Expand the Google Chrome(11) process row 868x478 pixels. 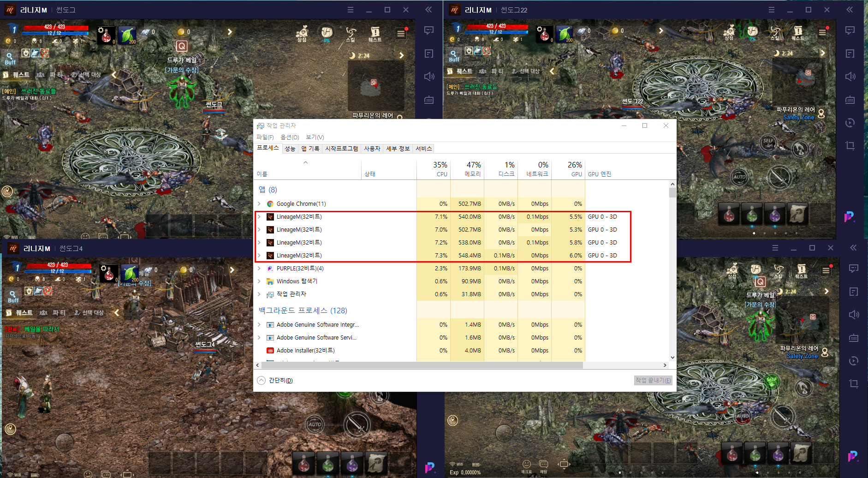coord(259,203)
